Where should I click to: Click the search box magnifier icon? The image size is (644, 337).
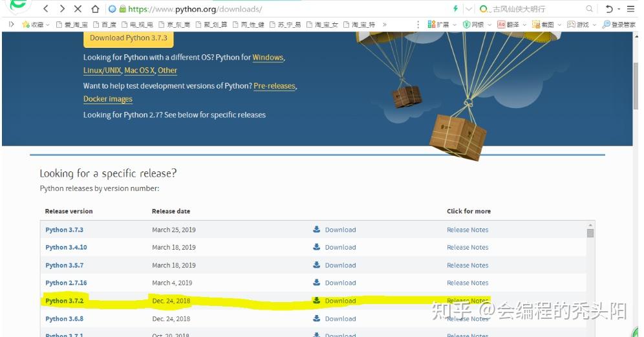point(590,8)
